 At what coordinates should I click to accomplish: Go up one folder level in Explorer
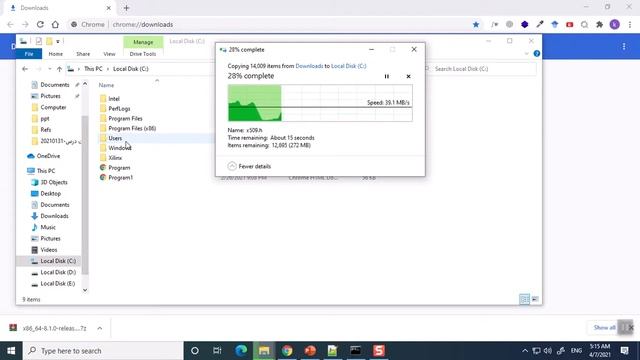(60, 69)
